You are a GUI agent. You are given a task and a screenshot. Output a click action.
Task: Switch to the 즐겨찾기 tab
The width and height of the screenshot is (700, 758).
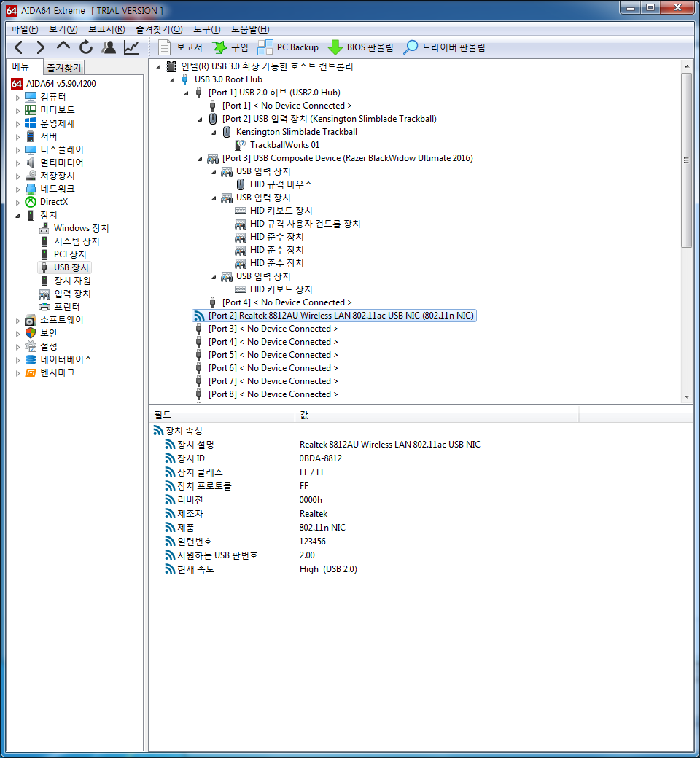(x=64, y=68)
